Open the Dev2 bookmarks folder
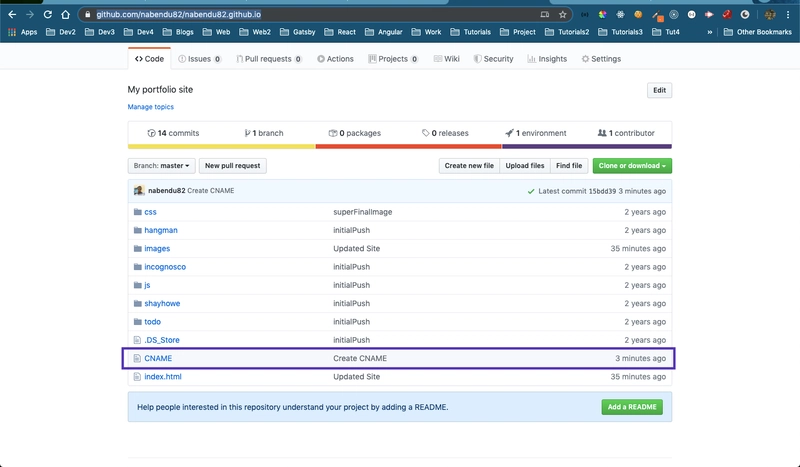 click(61, 32)
